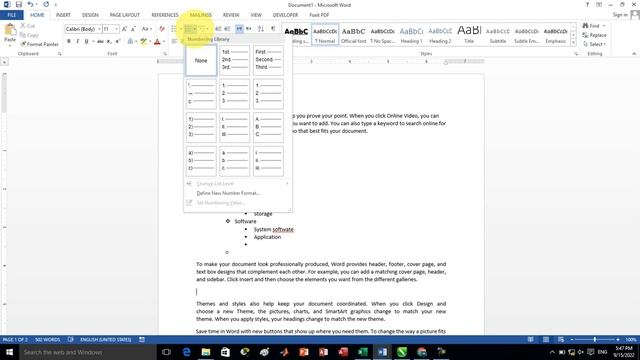Choose Define New Number Format
The width and height of the screenshot is (640, 360).
click(228, 193)
